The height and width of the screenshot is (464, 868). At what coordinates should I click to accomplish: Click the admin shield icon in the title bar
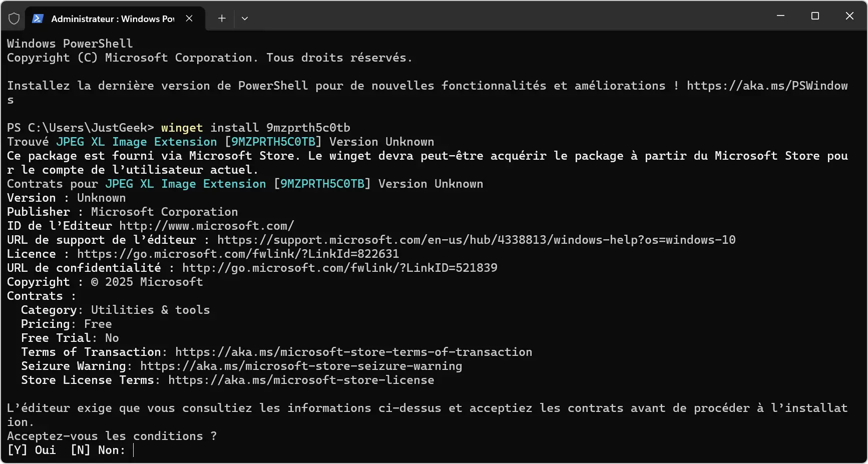click(x=14, y=19)
